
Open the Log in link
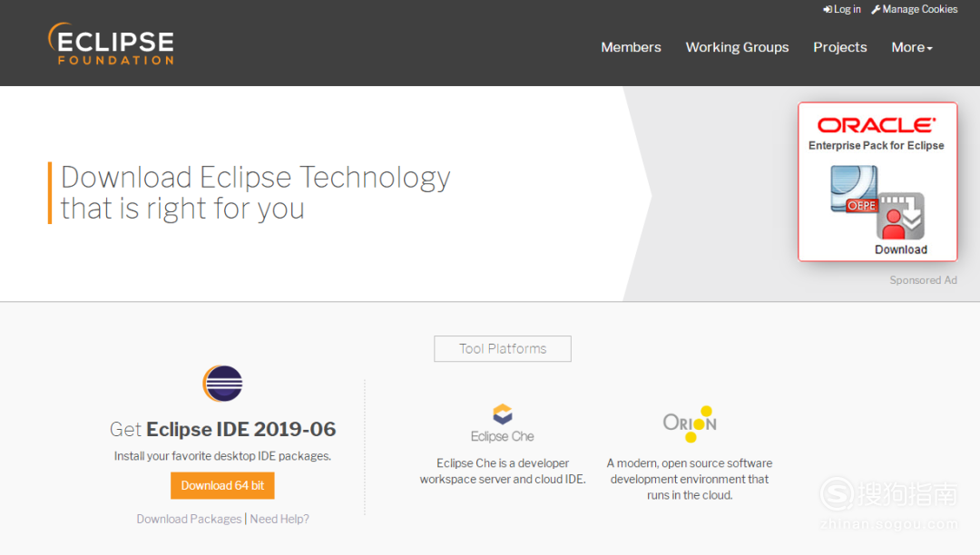(841, 9)
